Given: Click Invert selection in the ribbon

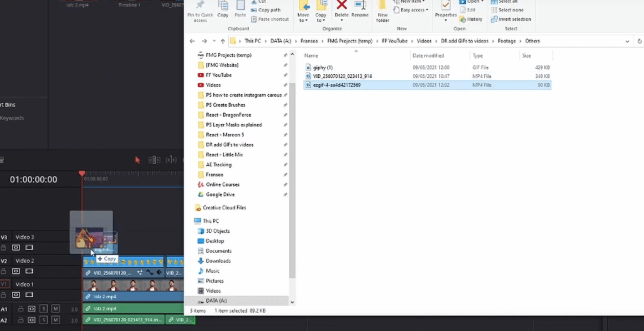Looking at the screenshot, I should (x=511, y=19).
